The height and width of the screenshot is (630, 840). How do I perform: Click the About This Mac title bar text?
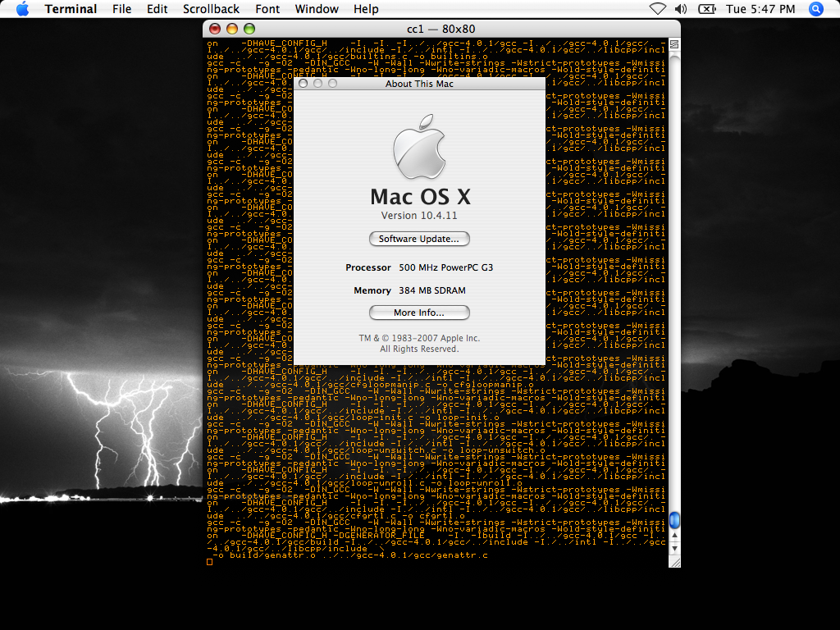419,84
